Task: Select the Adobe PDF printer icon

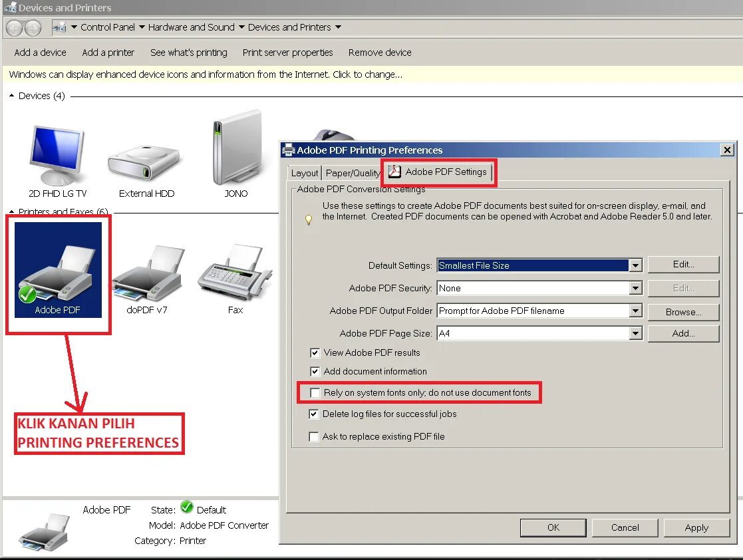Action: pos(58,269)
